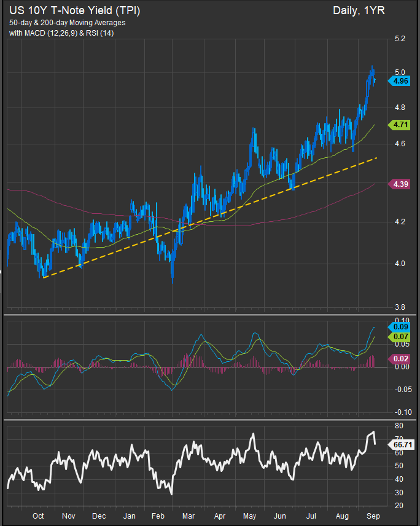420x526 pixels.
Task: Click the US 10Y T-Note Yield title
Action: 75,10
